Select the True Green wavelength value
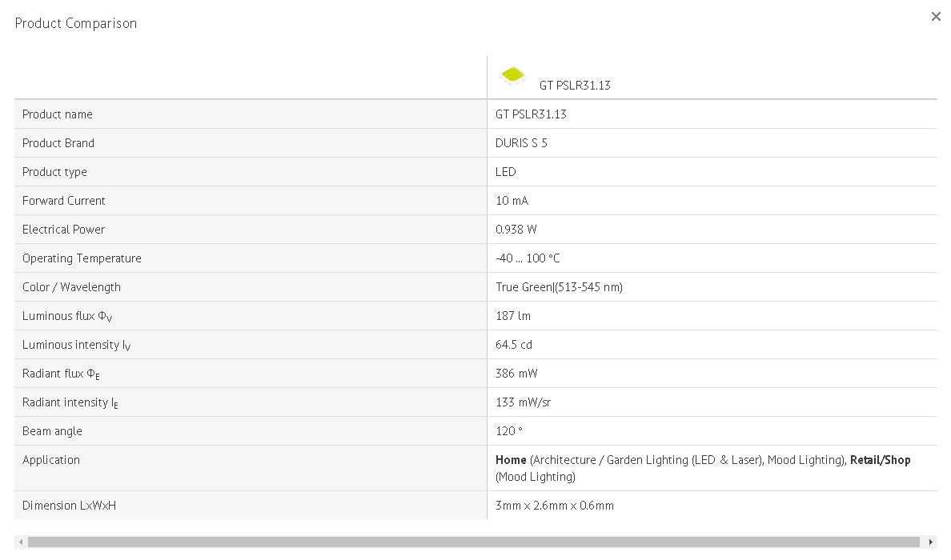The height and width of the screenshot is (560, 951). pos(560,287)
